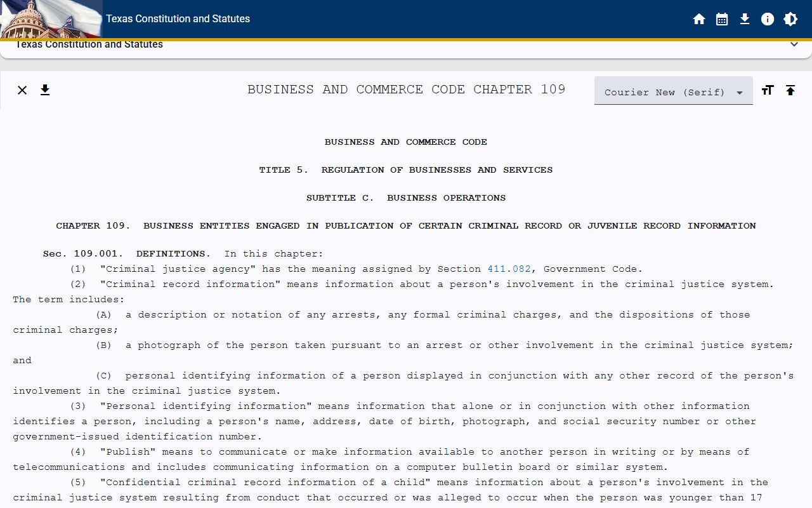This screenshot has height=508, width=812.
Task: Go to the Home page icon
Action: pyautogui.click(x=699, y=19)
